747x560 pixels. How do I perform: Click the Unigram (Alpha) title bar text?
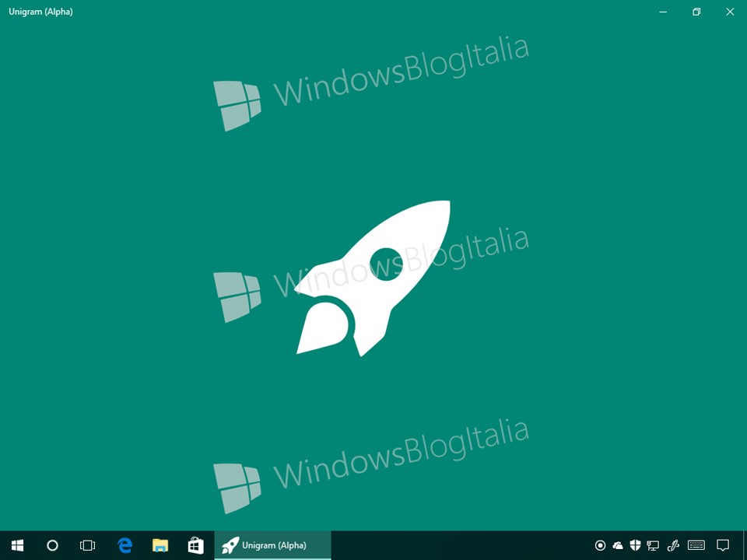pos(41,12)
